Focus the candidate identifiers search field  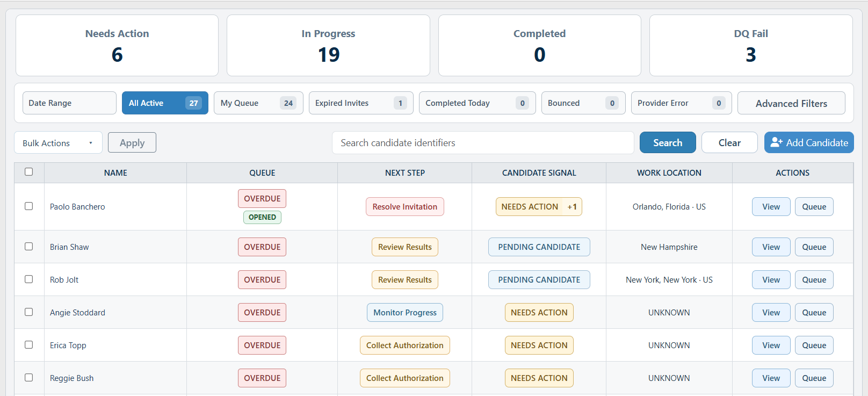[x=483, y=143]
